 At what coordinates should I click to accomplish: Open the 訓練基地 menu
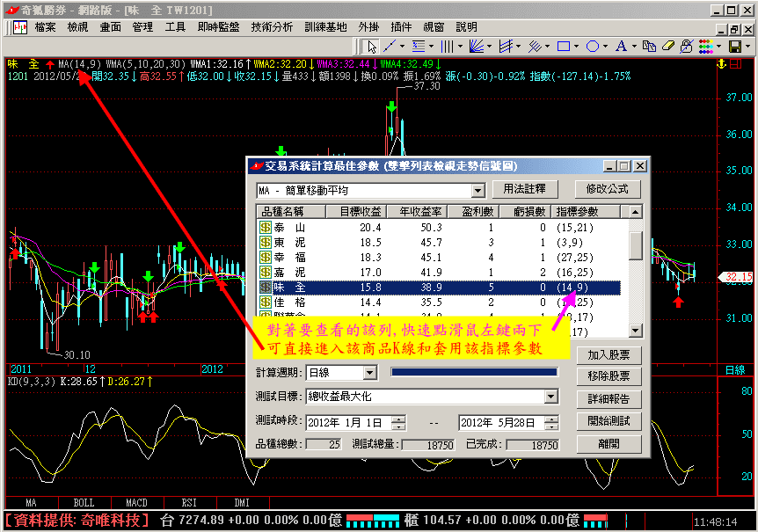[x=326, y=27]
